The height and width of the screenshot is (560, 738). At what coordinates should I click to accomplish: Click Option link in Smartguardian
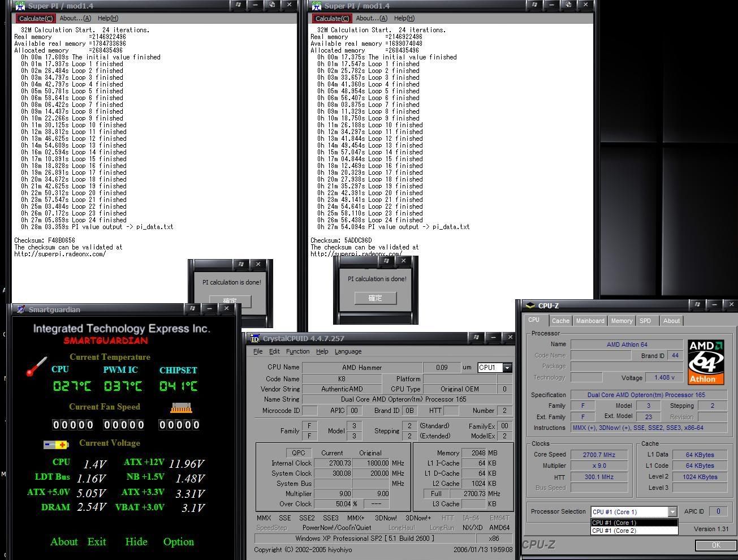coord(178,542)
